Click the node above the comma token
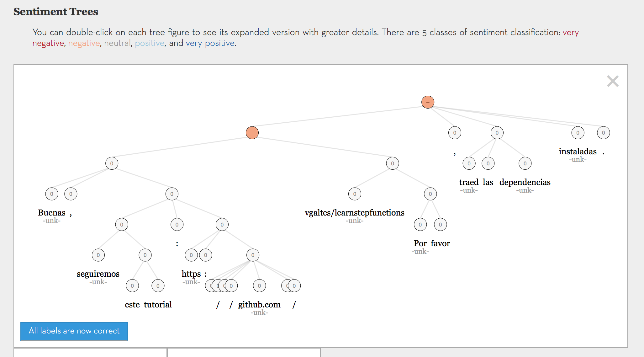 pos(454,133)
